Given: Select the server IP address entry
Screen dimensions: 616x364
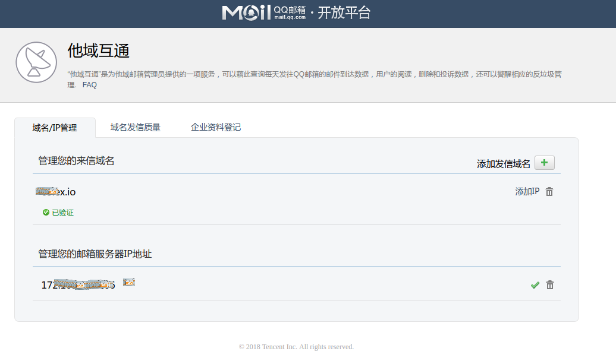Looking at the screenshot, I should [78, 285].
